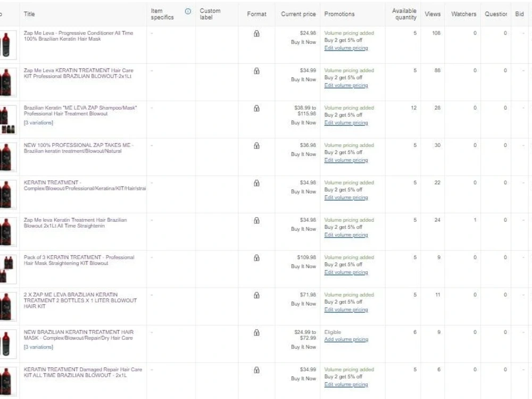The image size is (532, 399).
Task: Sort by the Watchers column header
Action: [463, 14]
